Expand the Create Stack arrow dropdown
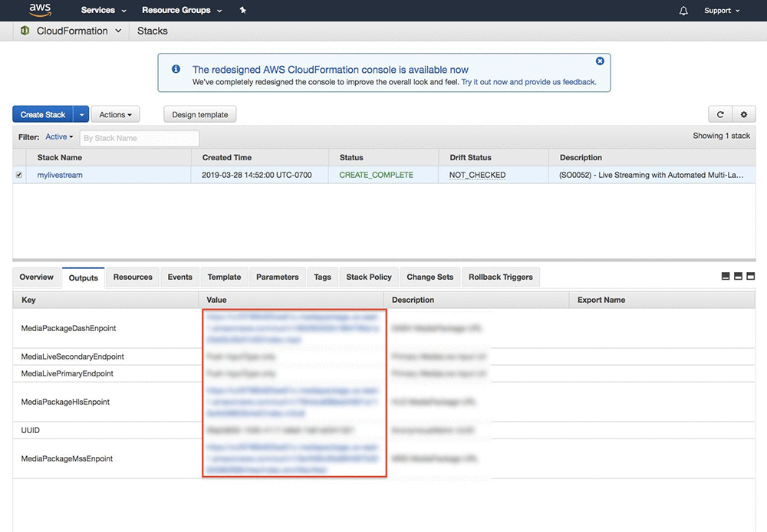The height and width of the screenshot is (532, 767). [x=82, y=114]
